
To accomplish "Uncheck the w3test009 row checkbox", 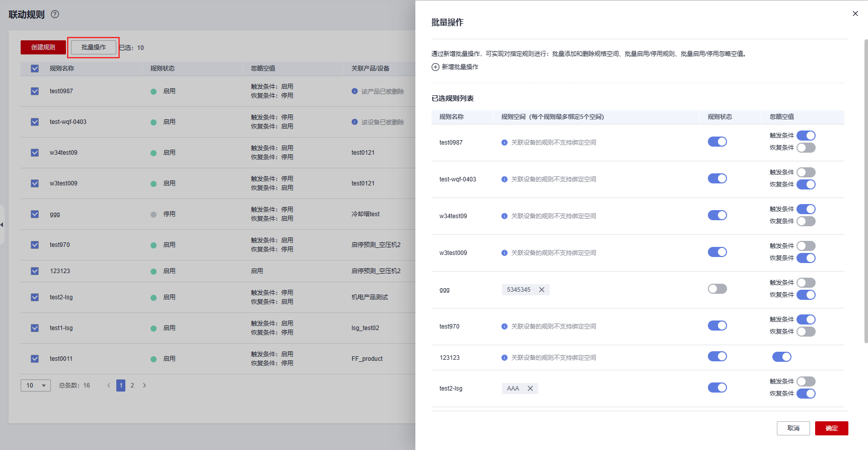I will pyautogui.click(x=35, y=183).
